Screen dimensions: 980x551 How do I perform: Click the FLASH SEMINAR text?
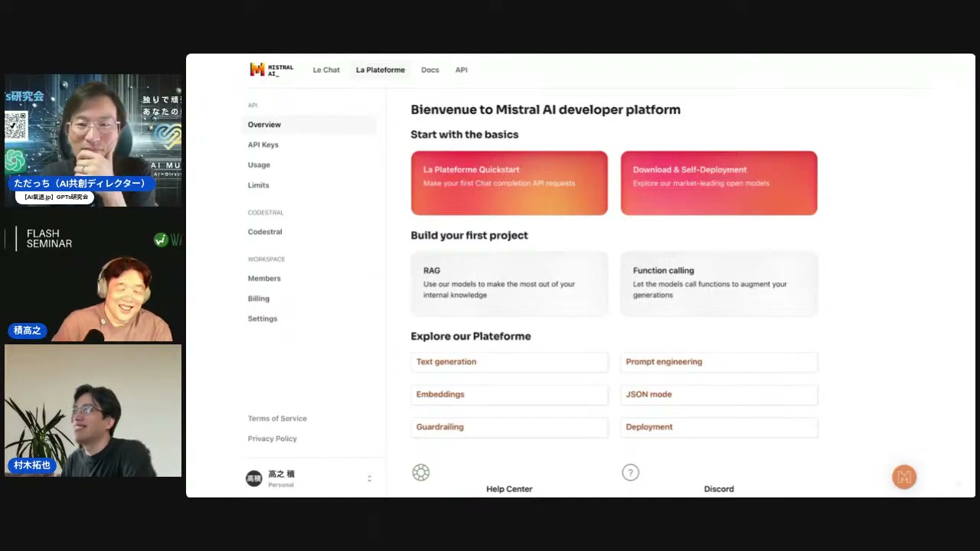(49, 239)
